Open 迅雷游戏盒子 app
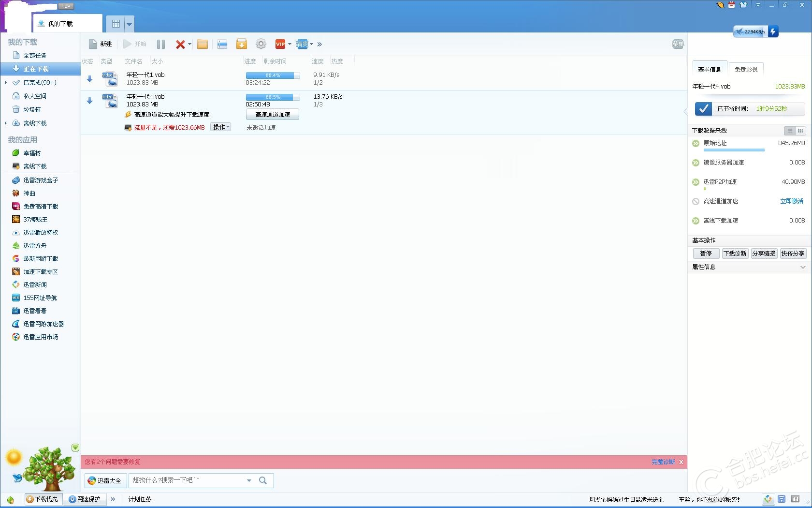The height and width of the screenshot is (508, 812). pos(41,180)
